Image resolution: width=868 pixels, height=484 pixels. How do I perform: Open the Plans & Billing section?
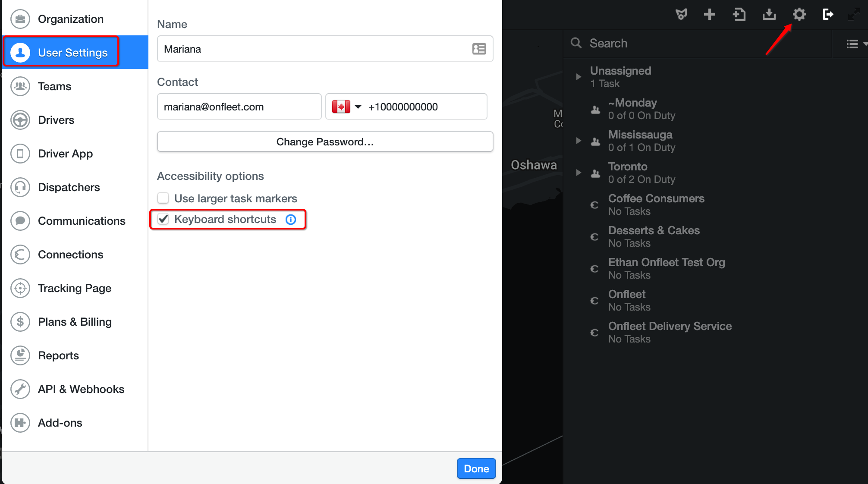(x=75, y=322)
